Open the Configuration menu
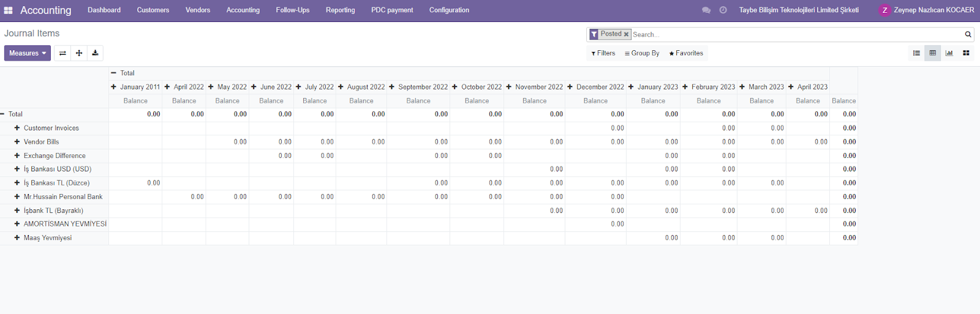 [449, 10]
